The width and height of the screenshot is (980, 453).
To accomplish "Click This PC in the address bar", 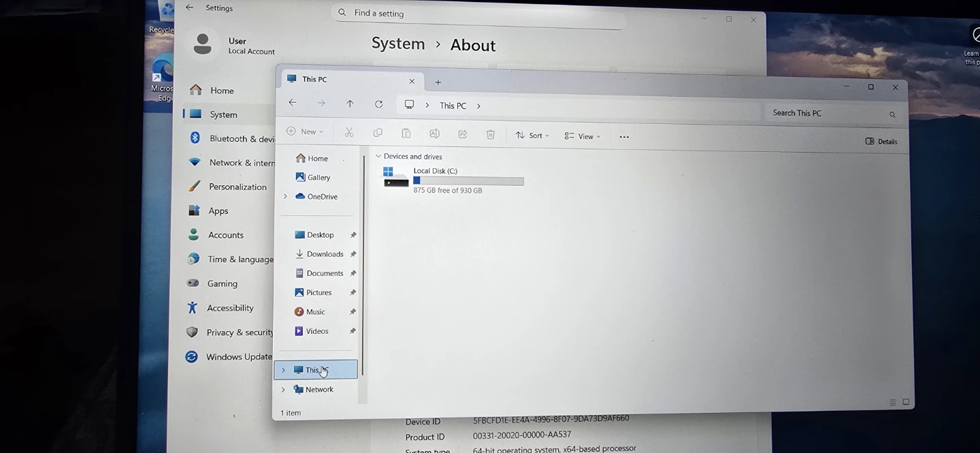I will 453,106.
